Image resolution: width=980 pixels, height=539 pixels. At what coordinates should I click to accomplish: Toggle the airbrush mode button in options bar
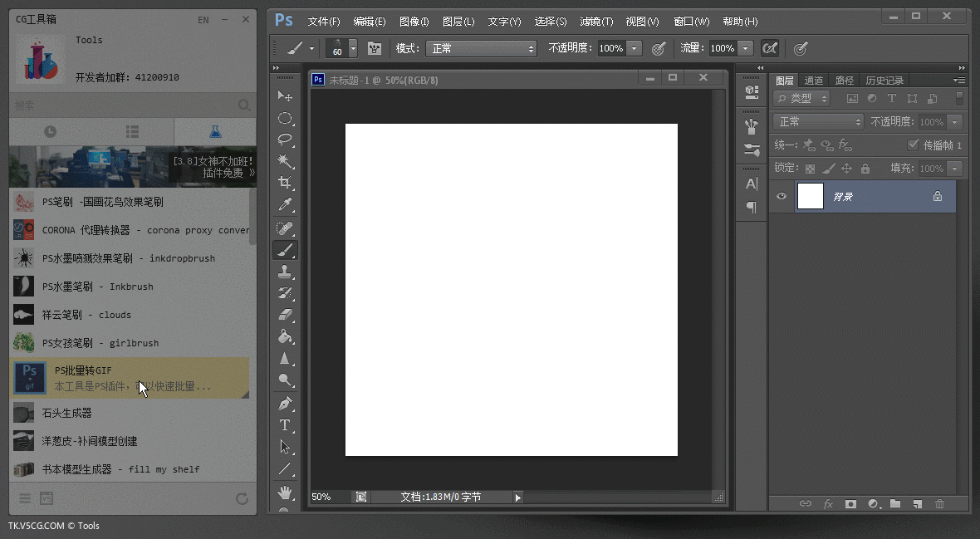pyautogui.click(x=770, y=49)
